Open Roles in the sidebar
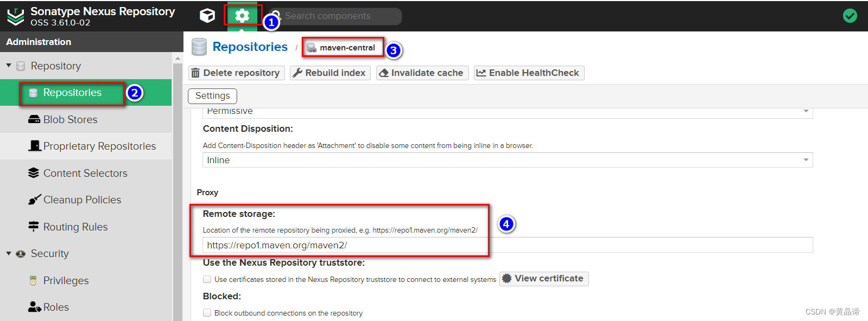This screenshot has width=868, height=321. coord(86,307)
